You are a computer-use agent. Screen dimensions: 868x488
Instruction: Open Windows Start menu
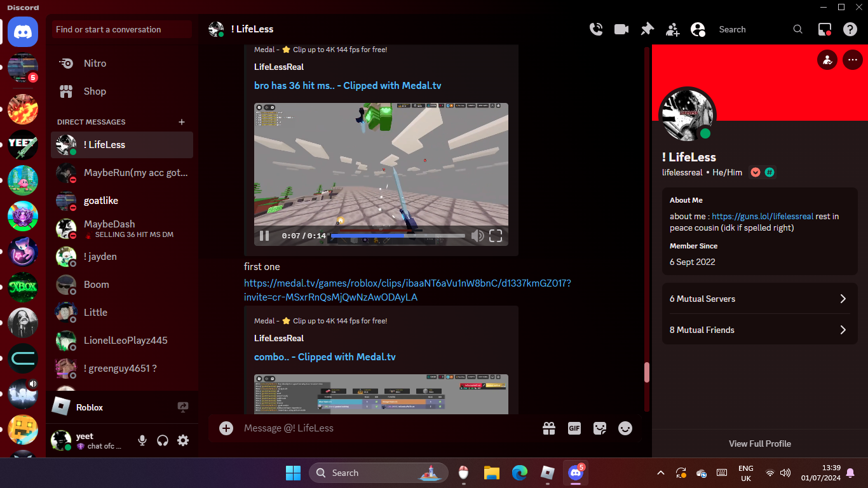pyautogui.click(x=293, y=473)
